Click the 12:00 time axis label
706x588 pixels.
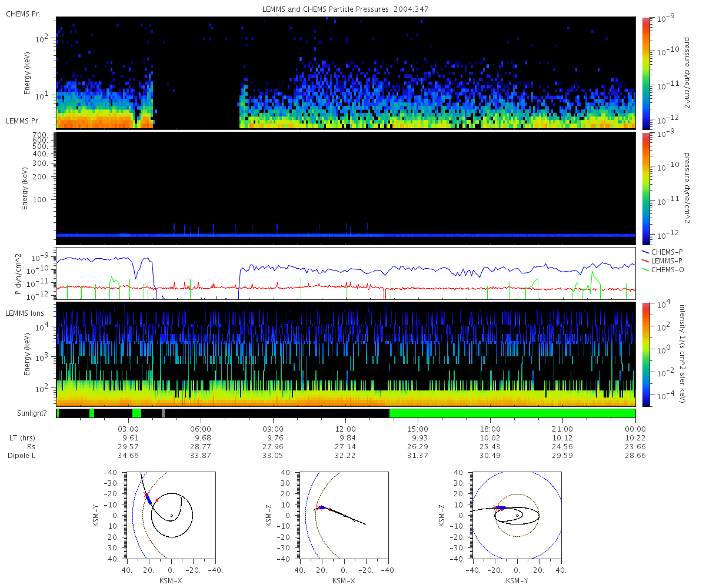(x=345, y=429)
